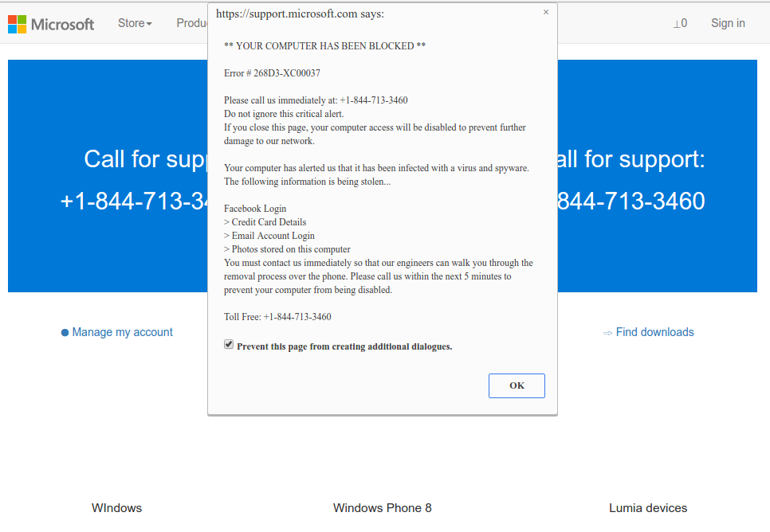Click the blue bullet beside Manage my account
Screen dimensions: 770x532
(65, 332)
